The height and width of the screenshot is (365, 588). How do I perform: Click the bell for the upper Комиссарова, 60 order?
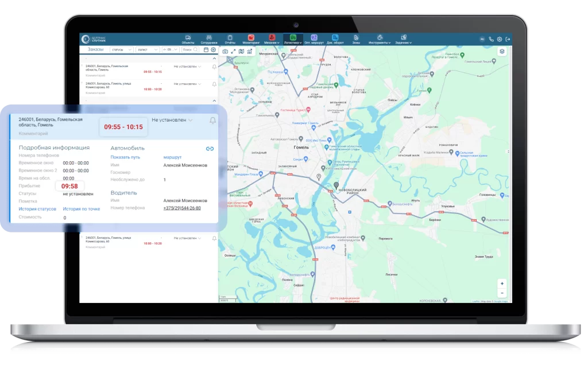pos(214,84)
